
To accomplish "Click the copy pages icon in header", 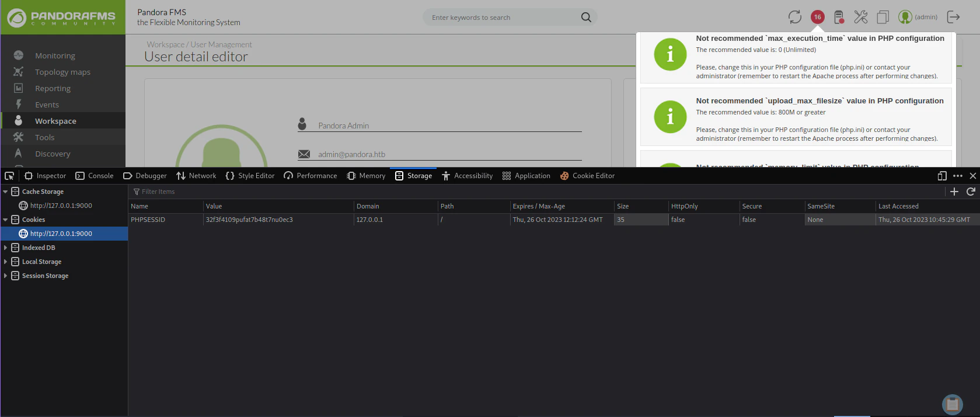I will 883,17.
